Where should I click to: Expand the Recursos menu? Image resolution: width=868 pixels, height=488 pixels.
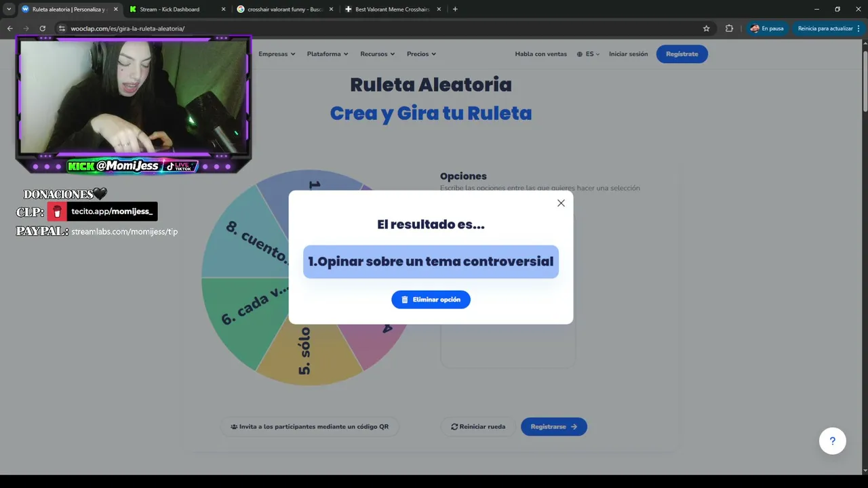pyautogui.click(x=377, y=54)
